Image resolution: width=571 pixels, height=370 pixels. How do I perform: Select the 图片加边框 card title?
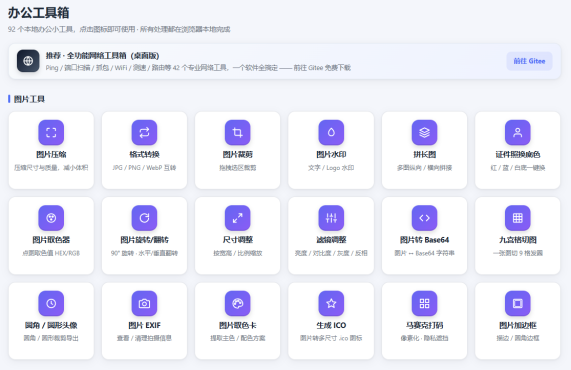pos(517,325)
